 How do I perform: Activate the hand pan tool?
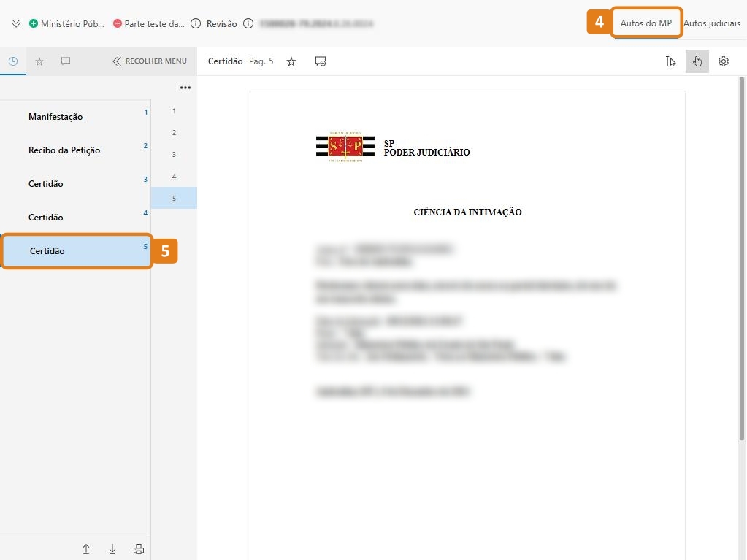697,61
